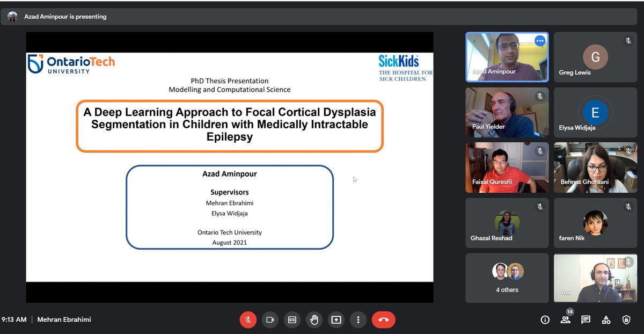Toggle the camera on or off
Viewport: 644px width, 334px height.
[x=270, y=320]
